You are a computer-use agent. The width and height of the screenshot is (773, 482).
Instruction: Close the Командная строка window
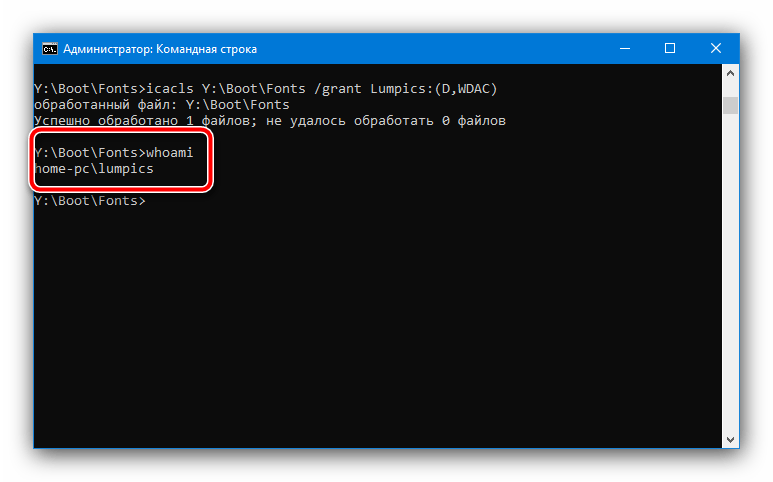[x=715, y=48]
